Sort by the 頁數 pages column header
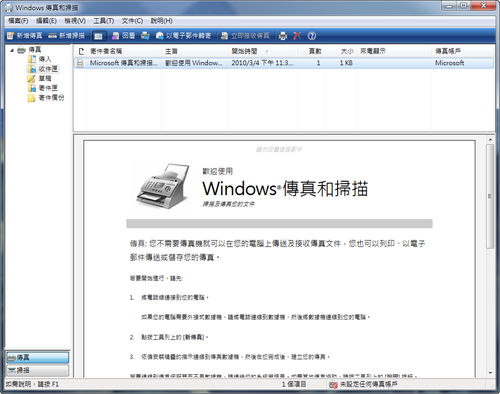The image size is (500, 394). click(x=311, y=51)
